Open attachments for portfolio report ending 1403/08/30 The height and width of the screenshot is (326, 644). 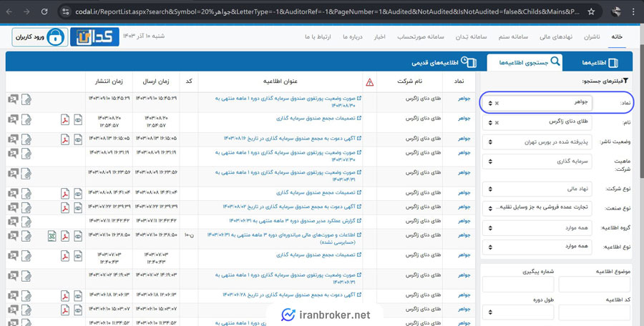(x=26, y=100)
